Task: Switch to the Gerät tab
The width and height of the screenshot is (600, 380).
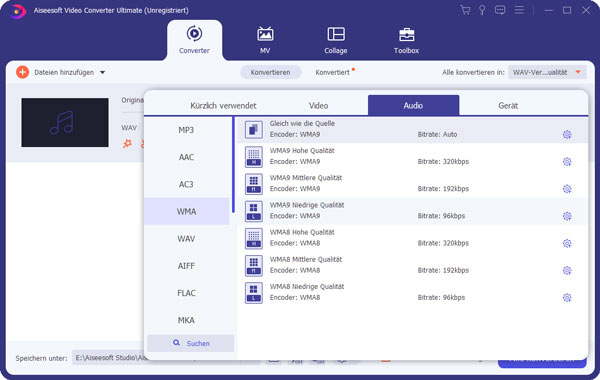Action: coord(508,105)
